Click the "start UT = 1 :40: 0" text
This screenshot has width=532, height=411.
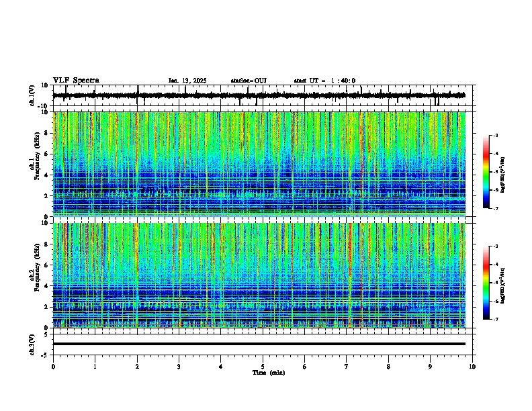324,81
